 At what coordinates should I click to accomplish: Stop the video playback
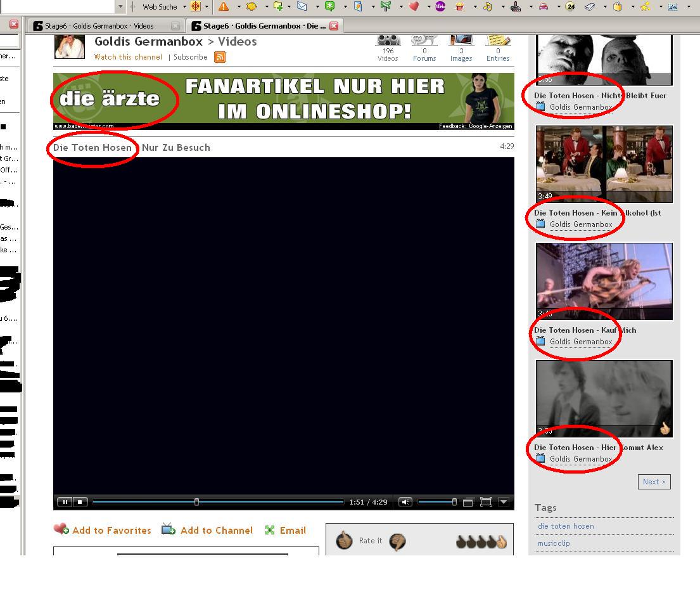[x=80, y=502]
